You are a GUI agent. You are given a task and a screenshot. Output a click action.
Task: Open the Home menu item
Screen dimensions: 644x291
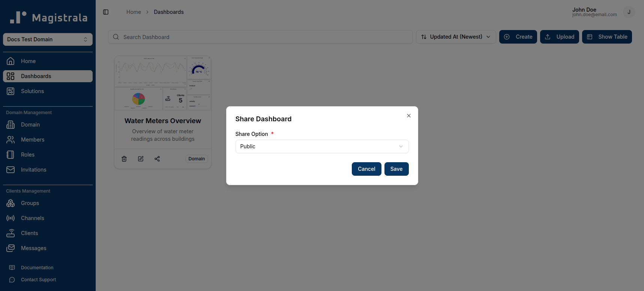pyautogui.click(x=48, y=61)
